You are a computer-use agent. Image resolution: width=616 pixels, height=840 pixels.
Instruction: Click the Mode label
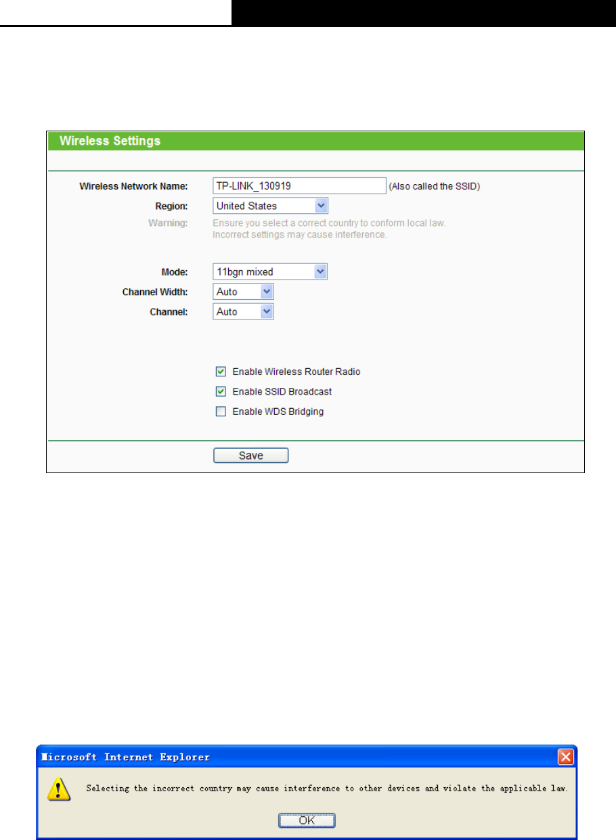175,272
